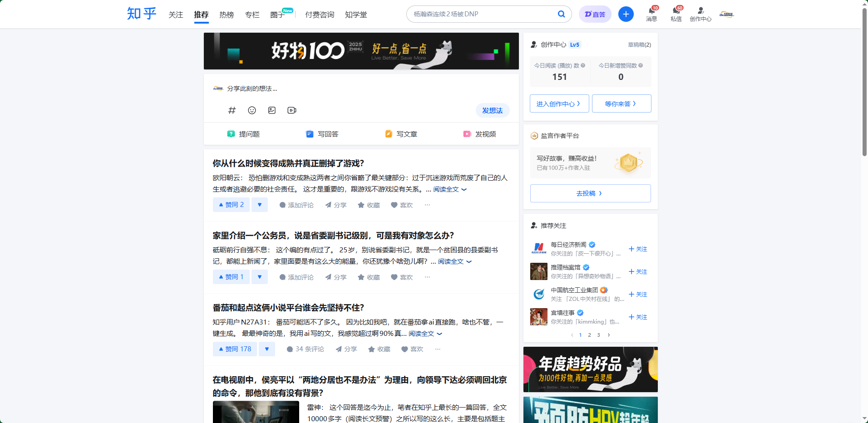
Task: Click the search input field
Action: click(481, 14)
